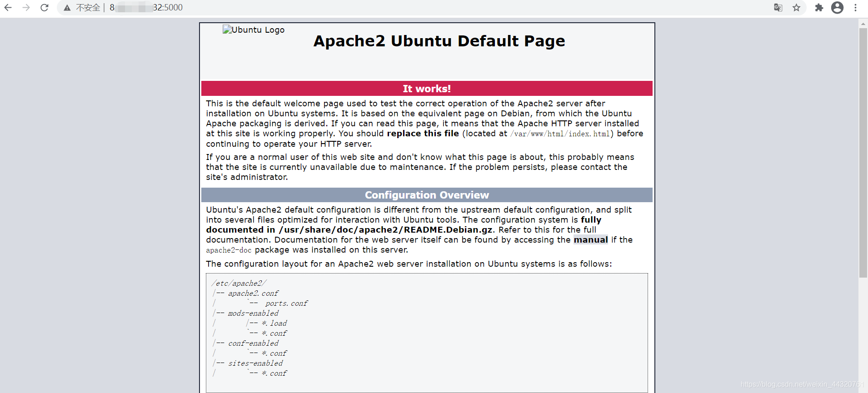
Task: Click the Configuration Overview heading
Action: click(427, 195)
